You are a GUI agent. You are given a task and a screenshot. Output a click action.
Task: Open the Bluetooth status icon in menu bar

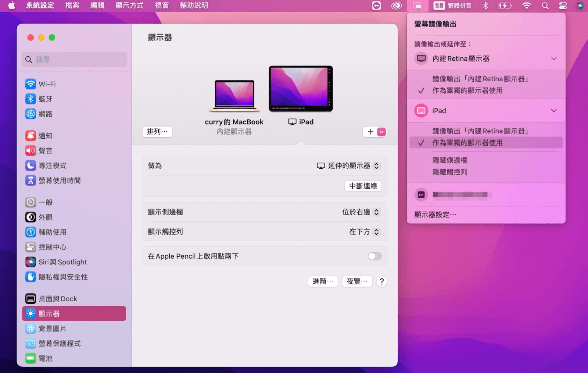(x=485, y=6)
